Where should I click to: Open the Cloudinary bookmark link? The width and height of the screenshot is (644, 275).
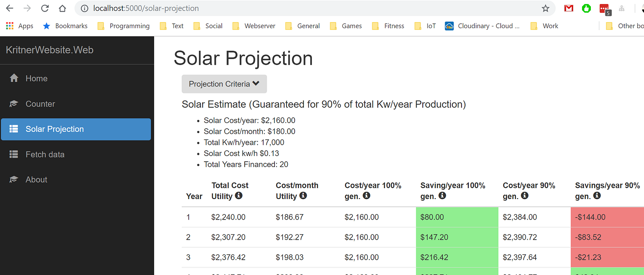(x=482, y=26)
